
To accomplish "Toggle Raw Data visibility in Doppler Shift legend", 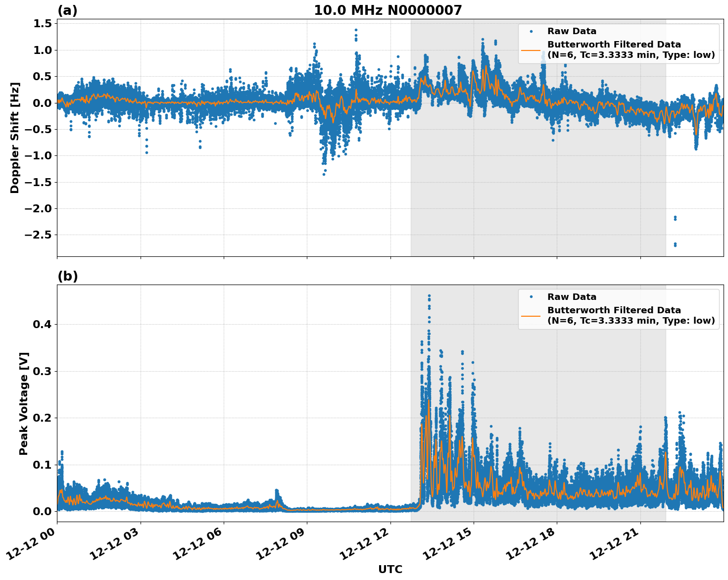I will pyautogui.click(x=574, y=31).
